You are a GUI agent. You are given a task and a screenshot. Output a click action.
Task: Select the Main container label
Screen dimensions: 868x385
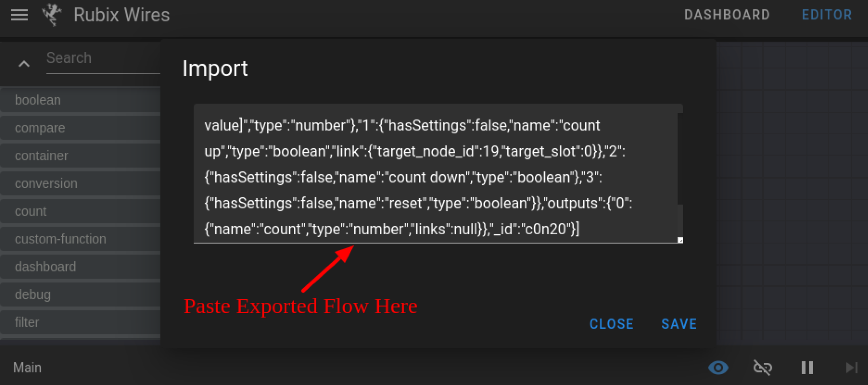(x=27, y=368)
